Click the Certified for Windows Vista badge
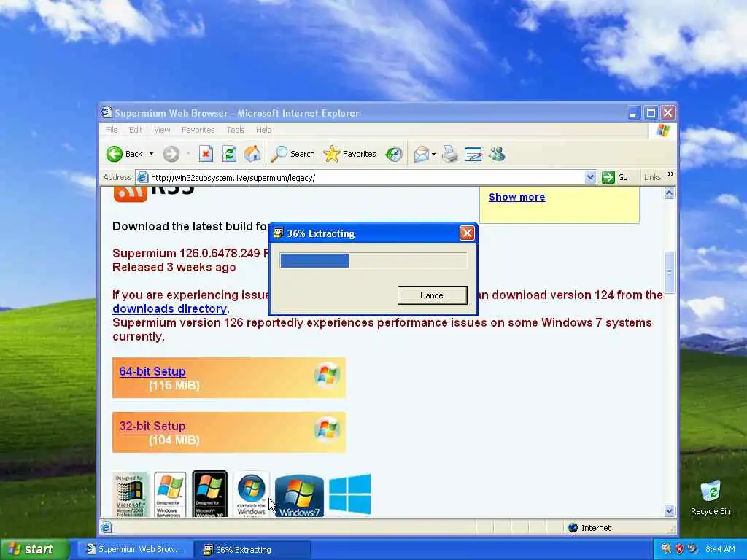Image resolution: width=747 pixels, height=560 pixels. click(252, 495)
